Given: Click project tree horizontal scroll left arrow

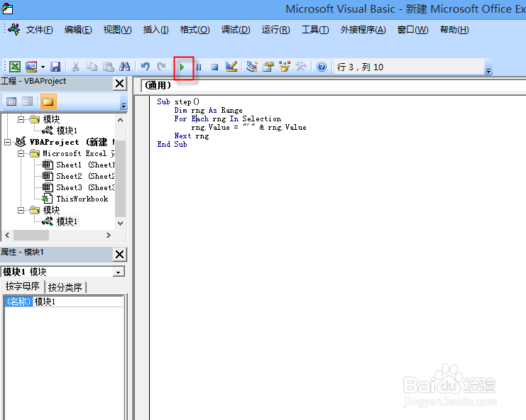Looking at the screenshot, I should tap(7, 236).
